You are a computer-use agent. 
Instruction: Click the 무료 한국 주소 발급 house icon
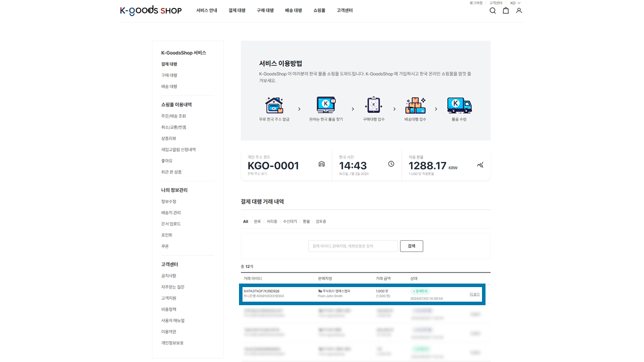coord(274,106)
